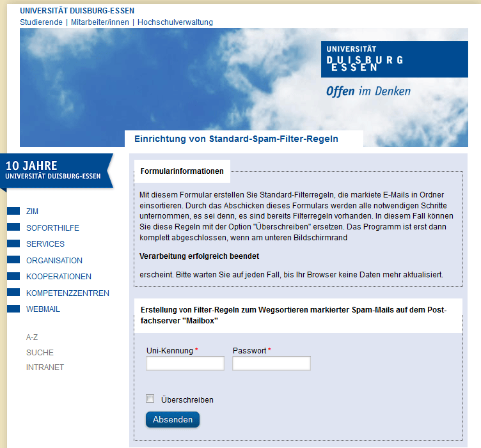The width and height of the screenshot is (481, 448).
Task: Open the Studierende link
Action: [41, 22]
